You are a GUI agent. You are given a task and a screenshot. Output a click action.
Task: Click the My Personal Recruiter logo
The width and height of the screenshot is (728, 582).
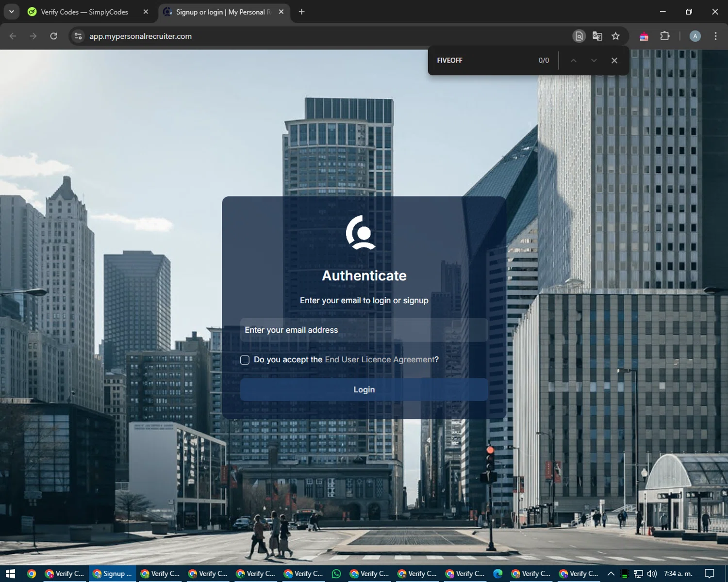[361, 232]
